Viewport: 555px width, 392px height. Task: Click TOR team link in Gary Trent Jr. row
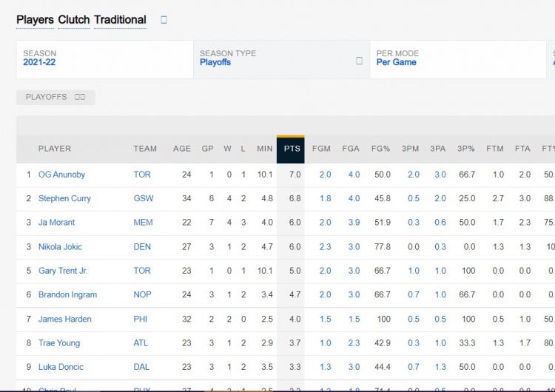coord(142,271)
